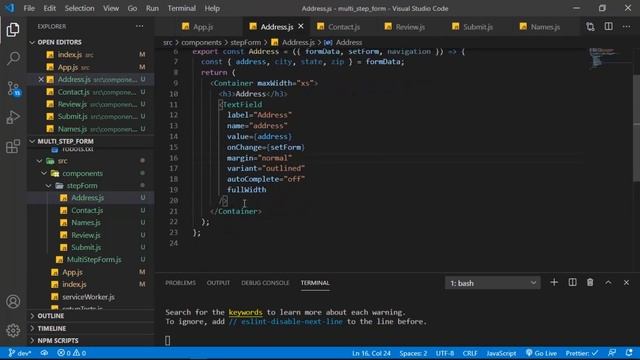
Task: Open the Manage gear icon
Action: tap(13, 330)
